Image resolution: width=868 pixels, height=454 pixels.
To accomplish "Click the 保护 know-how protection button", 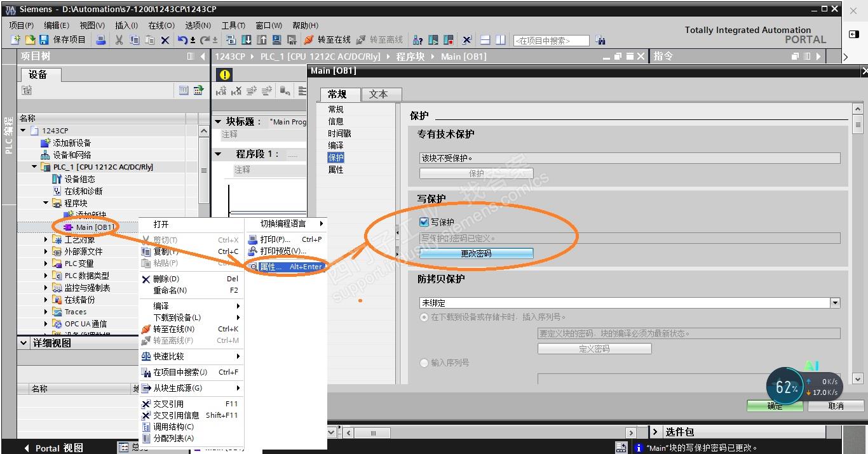I will [x=476, y=173].
